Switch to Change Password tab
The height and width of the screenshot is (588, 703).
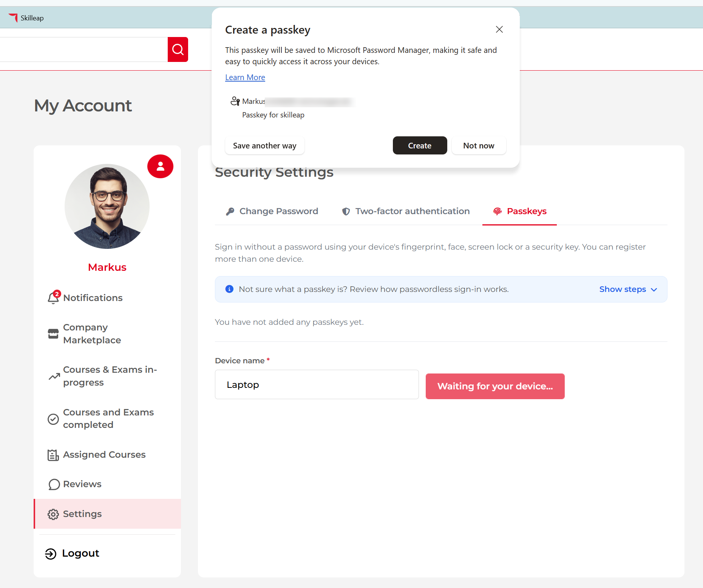click(272, 211)
